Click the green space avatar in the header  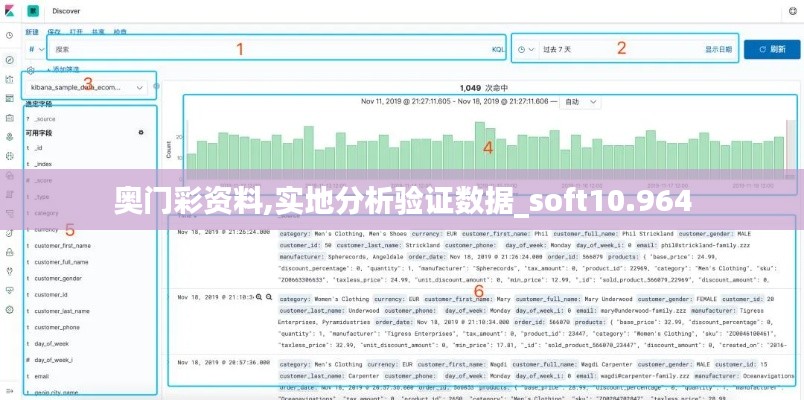click(33, 11)
